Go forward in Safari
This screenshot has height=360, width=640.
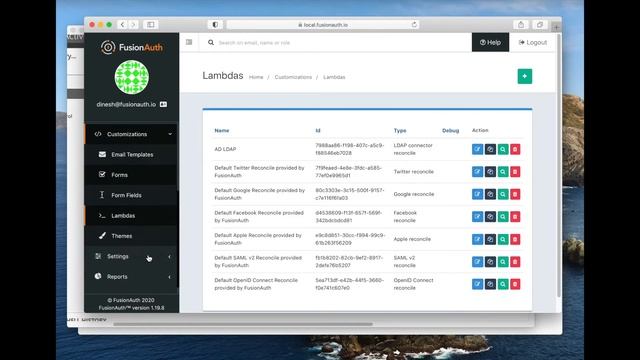click(x=133, y=25)
